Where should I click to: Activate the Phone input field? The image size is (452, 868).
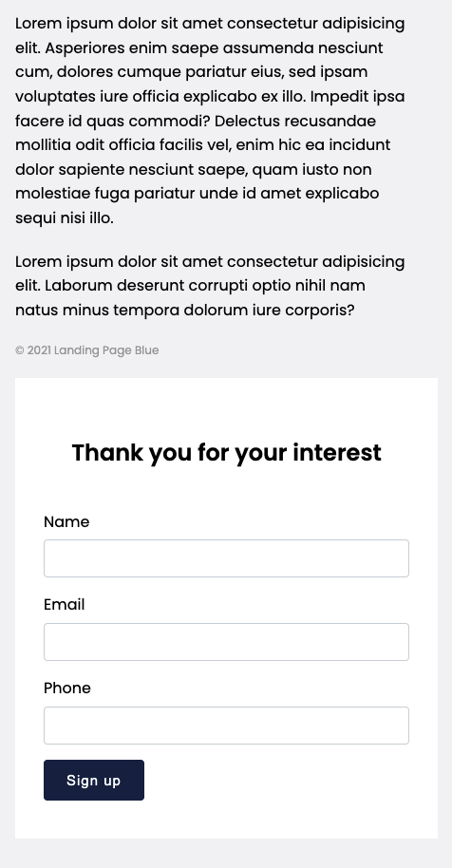tap(226, 726)
